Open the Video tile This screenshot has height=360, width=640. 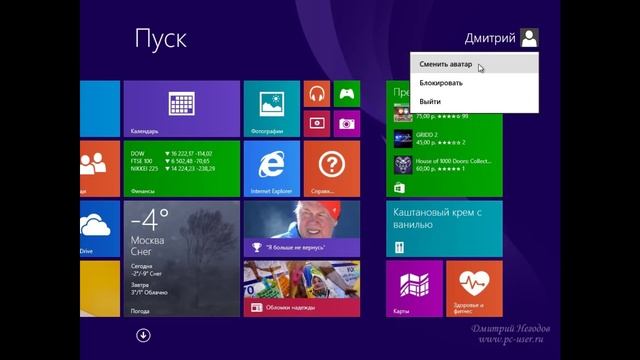pyautogui.click(x=317, y=124)
